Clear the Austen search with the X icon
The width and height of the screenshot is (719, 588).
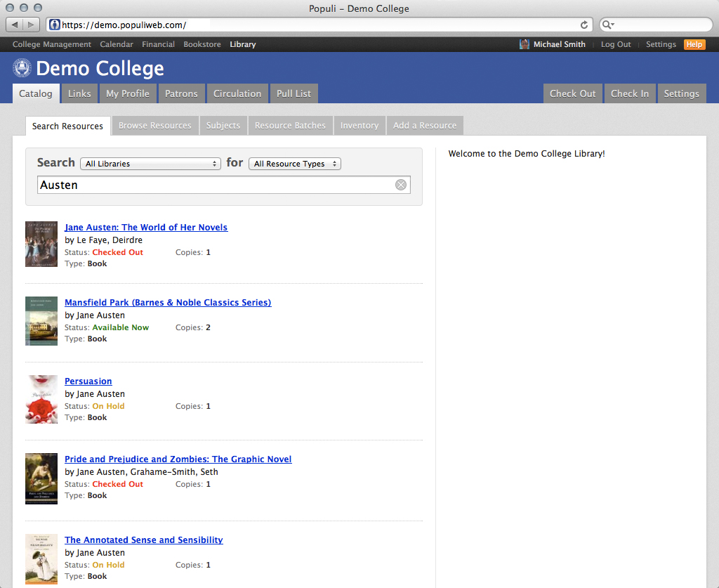tap(401, 185)
